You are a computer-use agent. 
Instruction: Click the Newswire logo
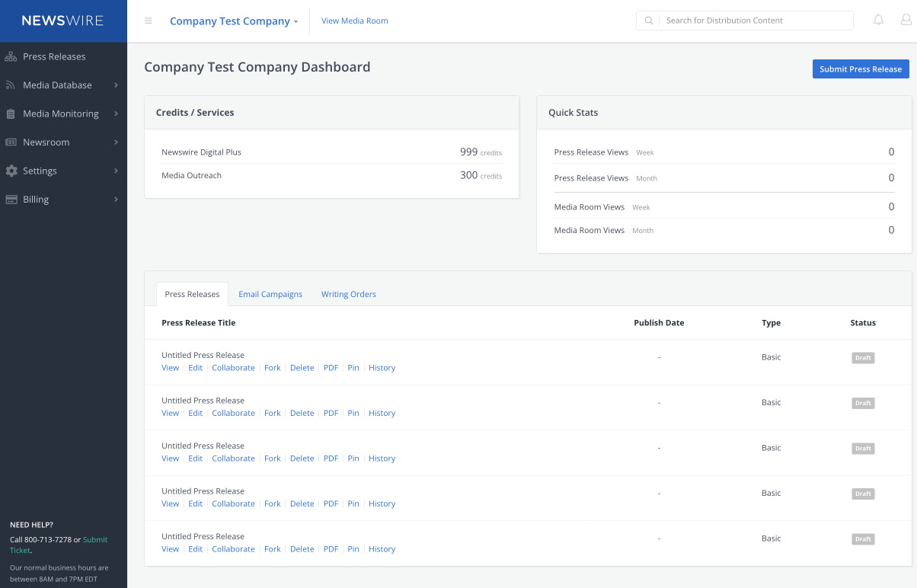pyautogui.click(x=62, y=21)
